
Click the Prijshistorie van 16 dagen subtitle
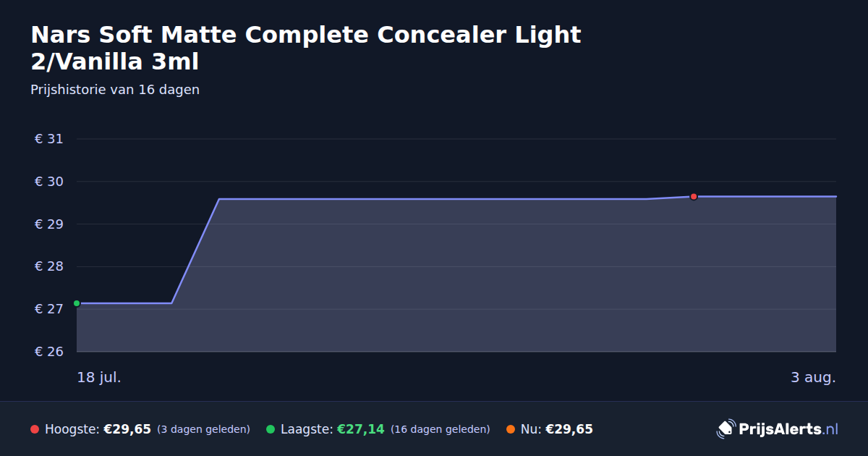click(115, 90)
